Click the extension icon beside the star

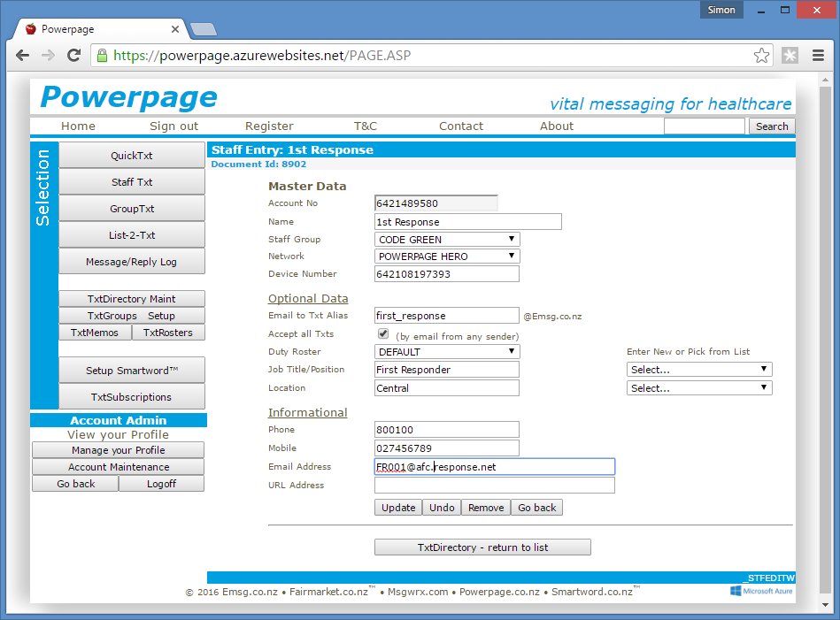[790, 56]
